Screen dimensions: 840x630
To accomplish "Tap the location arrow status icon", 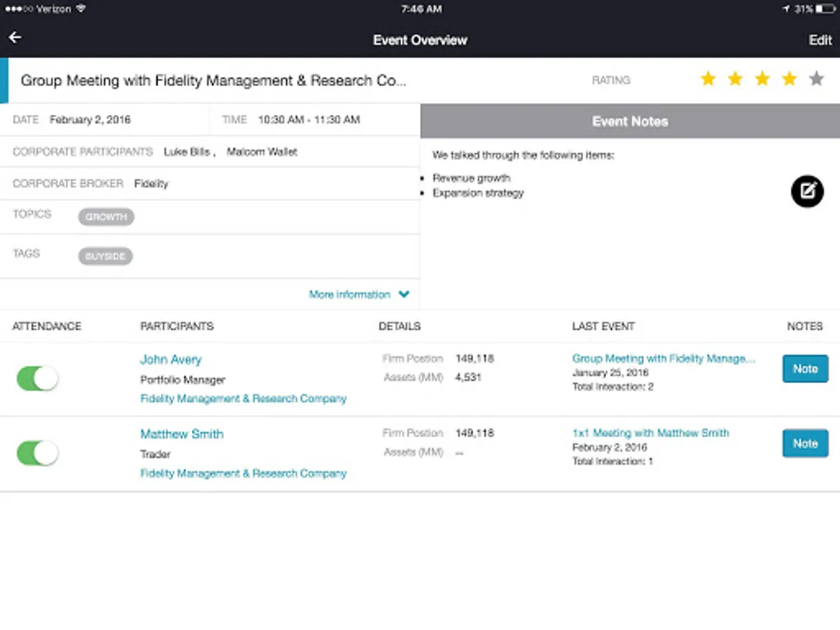I will click(787, 9).
